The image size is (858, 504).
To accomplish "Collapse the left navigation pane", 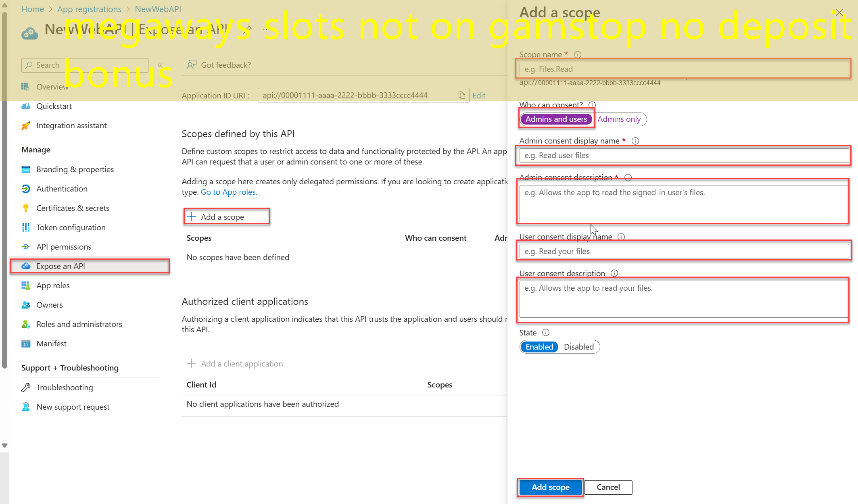I will click(x=160, y=65).
